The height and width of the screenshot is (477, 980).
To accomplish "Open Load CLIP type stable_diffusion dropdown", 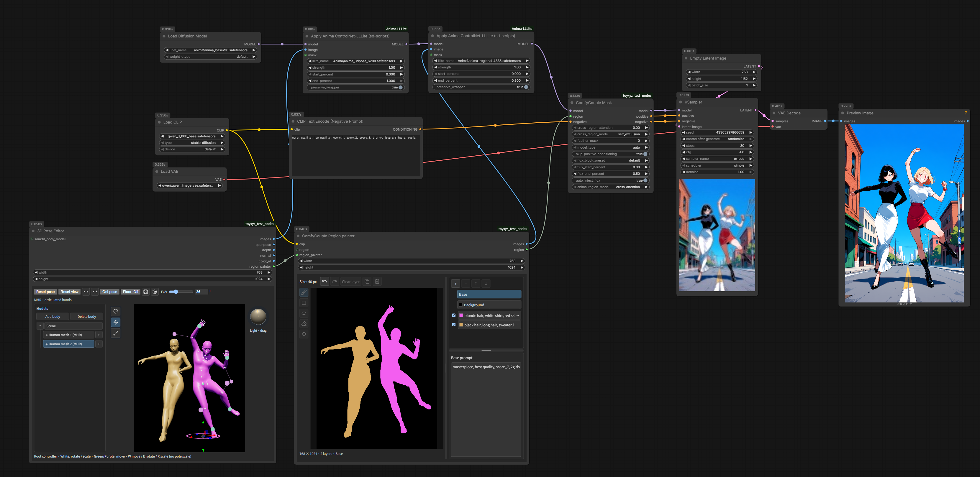I will (x=192, y=143).
